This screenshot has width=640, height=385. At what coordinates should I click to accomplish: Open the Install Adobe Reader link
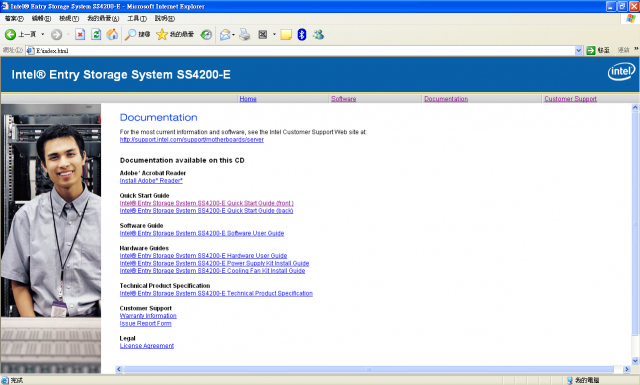click(151, 180)
